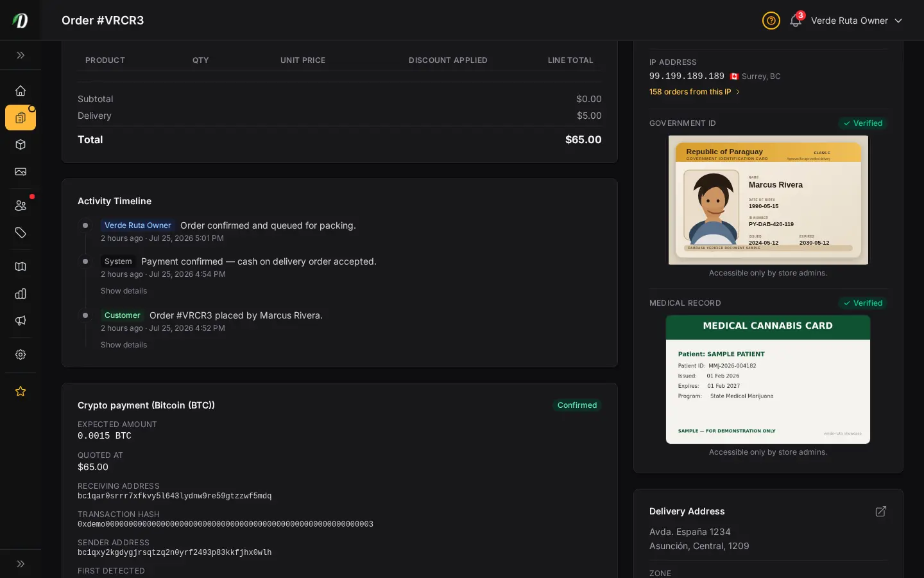Show details under Payment confirmed entry
This screenshot has width=924, height=578.
[x=124, y=291]
